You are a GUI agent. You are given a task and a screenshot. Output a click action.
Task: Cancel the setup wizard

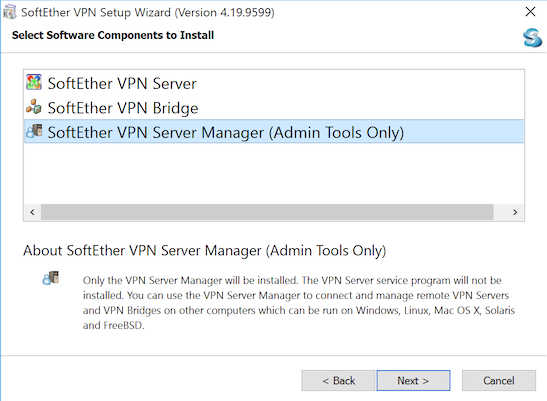499,380
